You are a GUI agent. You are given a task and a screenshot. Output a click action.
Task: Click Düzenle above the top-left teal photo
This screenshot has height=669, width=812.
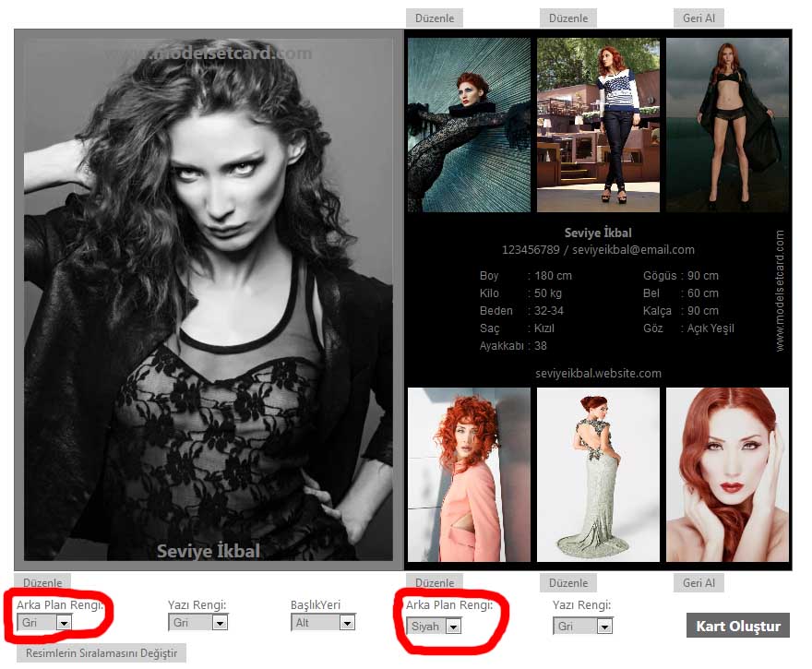point(435,18)
